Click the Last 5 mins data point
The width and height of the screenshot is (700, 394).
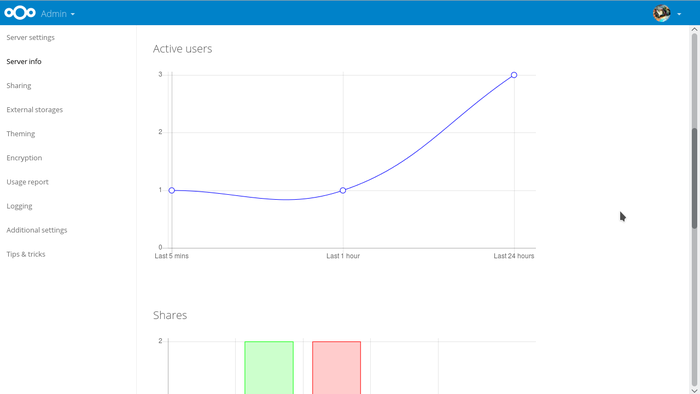171,191
